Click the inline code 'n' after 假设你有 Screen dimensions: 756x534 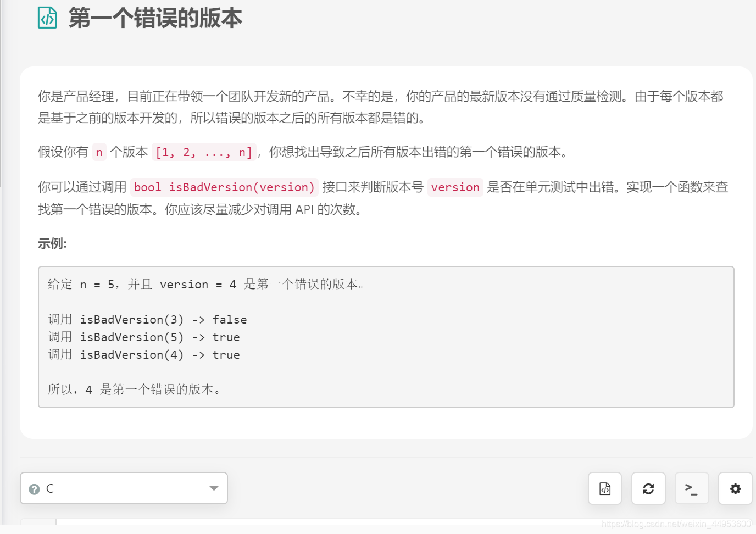pyautogui.click(x=99, y=152)
